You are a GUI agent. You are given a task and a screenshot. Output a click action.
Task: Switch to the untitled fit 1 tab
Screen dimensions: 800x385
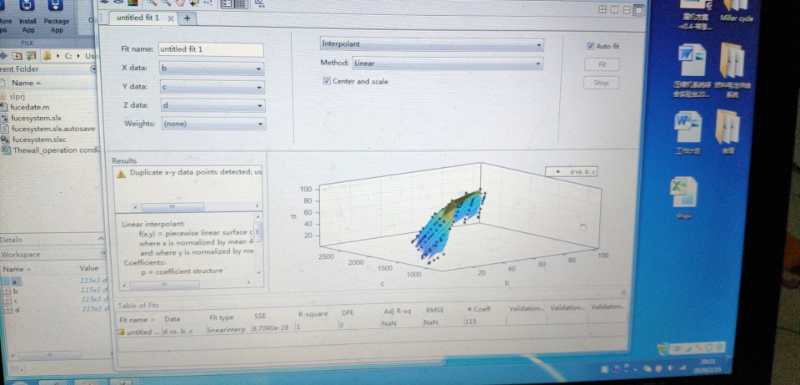tap(138, 18)
